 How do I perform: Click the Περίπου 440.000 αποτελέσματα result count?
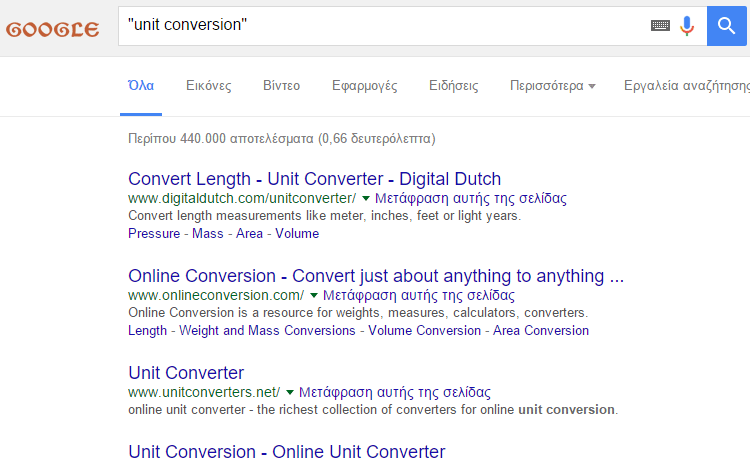pos(282,139)
